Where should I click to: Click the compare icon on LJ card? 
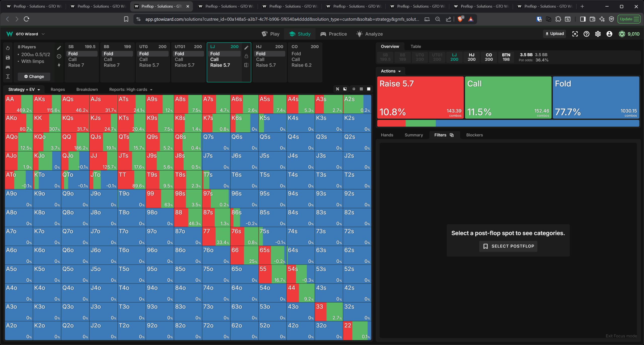[246, 65]
